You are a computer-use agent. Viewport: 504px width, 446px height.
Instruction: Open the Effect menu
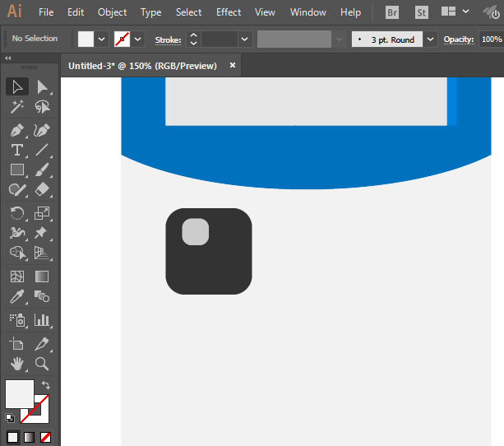[229, 12]
